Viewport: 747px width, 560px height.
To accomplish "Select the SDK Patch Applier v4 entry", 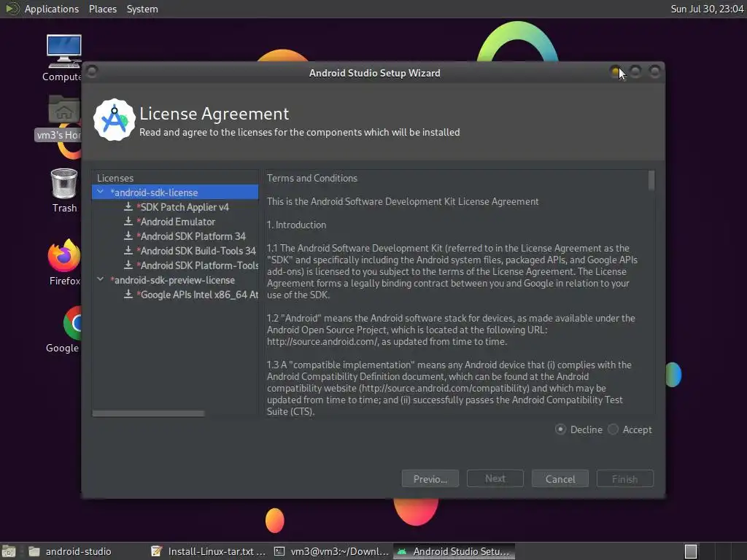I will 182,207.
